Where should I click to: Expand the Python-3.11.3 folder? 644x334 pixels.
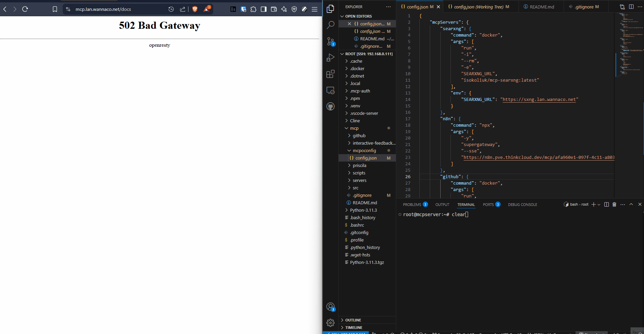[x=367, y=210]
